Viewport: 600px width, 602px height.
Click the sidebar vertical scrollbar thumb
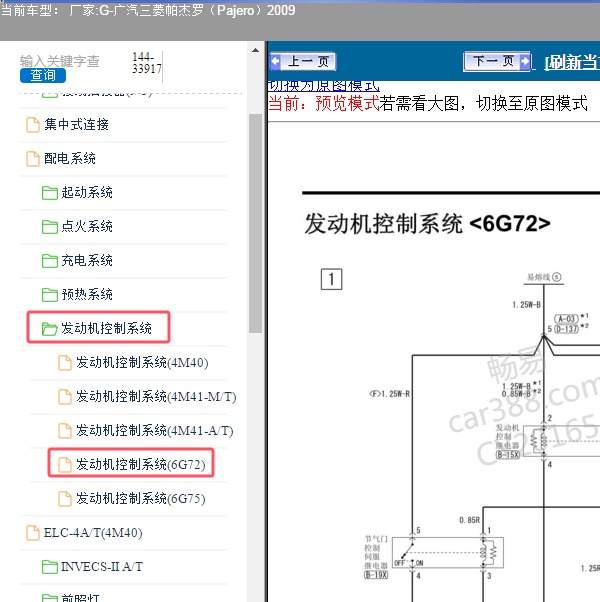[255, 223]
